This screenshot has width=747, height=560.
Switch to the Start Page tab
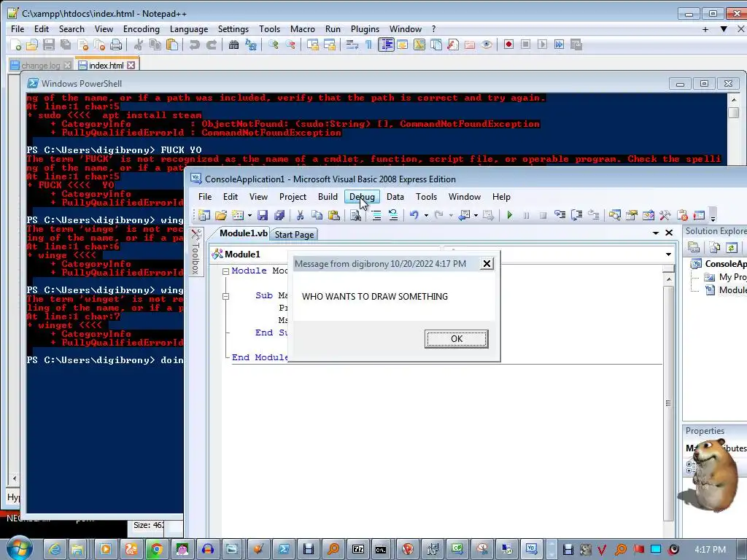pyautogui.click(x=294, y=235)
